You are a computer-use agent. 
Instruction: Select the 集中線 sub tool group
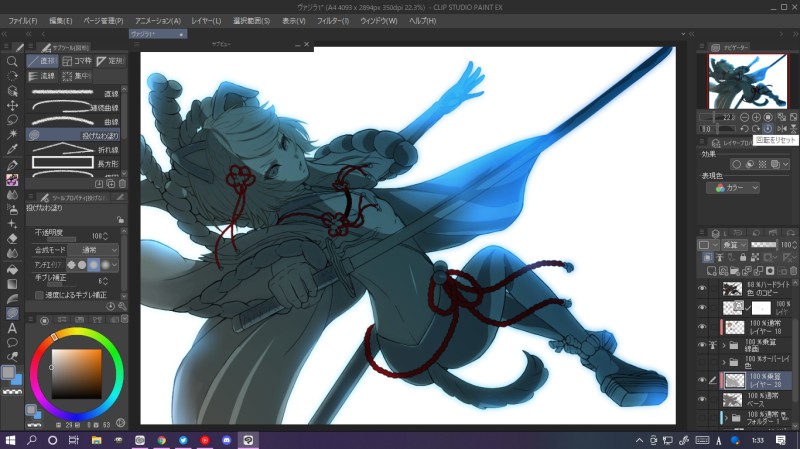coord(77,76)
